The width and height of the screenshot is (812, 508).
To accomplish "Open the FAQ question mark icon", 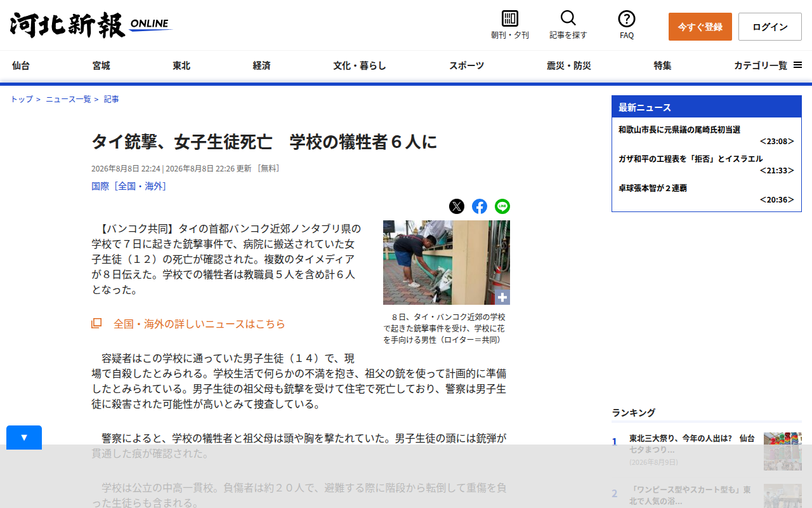I will pyautogui.click(x=627, y=18).
